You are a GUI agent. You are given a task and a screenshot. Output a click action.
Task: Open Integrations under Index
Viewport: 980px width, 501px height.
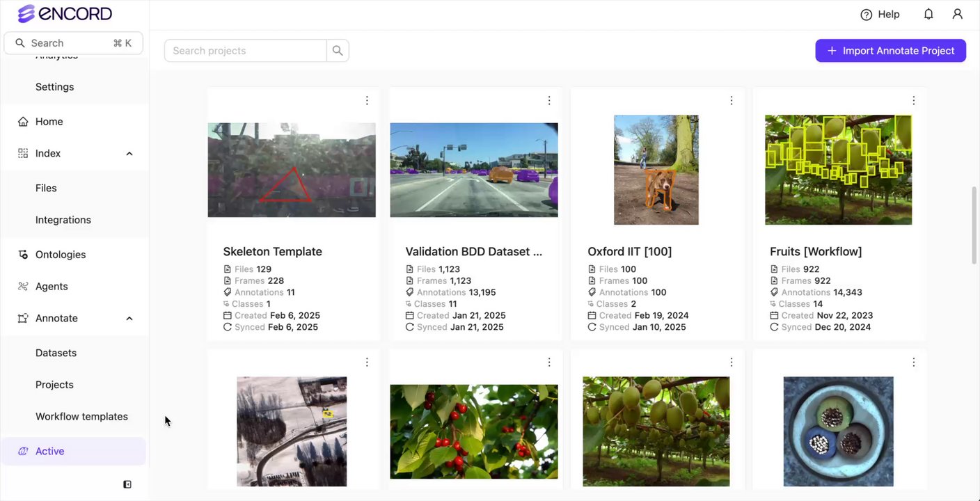pos(63,220)
